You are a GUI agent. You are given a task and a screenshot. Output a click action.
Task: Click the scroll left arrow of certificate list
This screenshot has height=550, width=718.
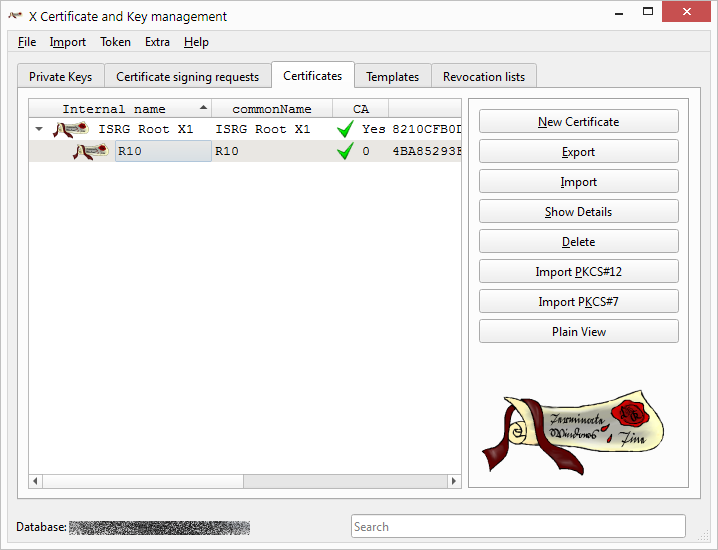point(35,481)
